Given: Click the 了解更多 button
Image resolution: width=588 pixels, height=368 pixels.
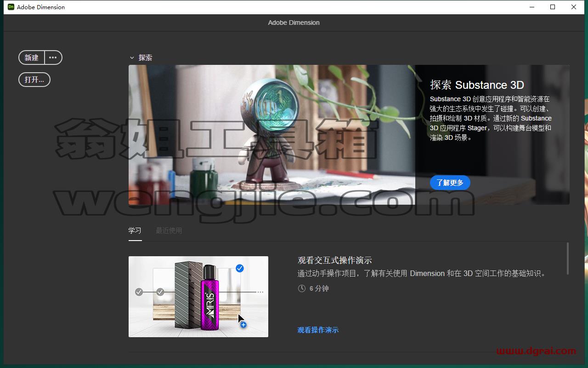Looking at the screenshot, I should click(450, 183).
